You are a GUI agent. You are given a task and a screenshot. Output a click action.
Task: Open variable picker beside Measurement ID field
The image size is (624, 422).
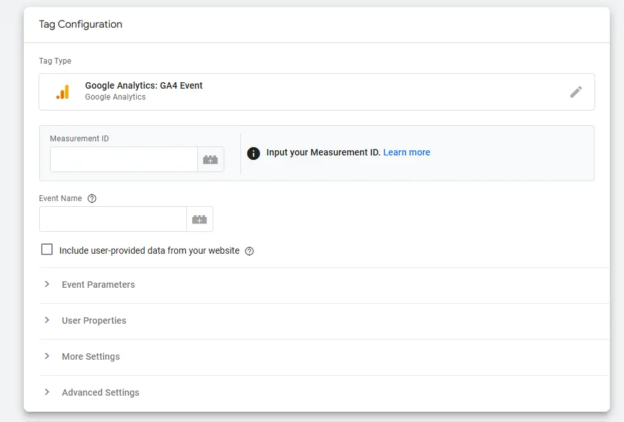(211, 159)
